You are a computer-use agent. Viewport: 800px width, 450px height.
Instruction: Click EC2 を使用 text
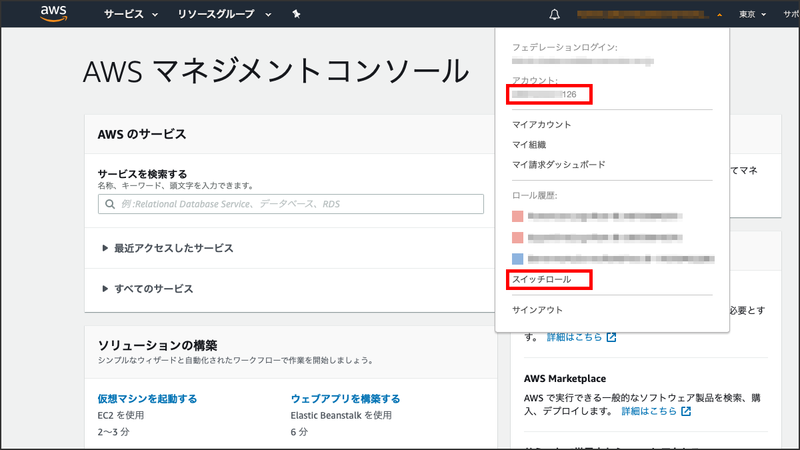tap(121, 415)
